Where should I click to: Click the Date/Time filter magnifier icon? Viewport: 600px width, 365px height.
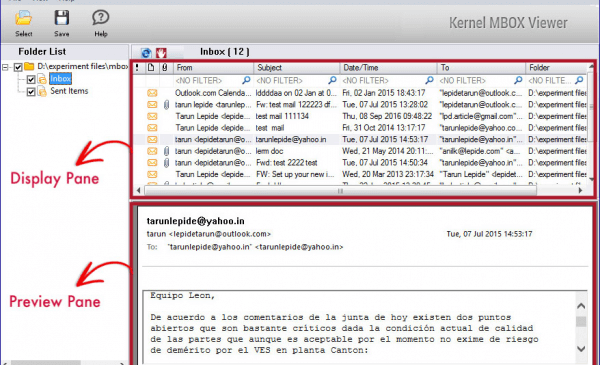pos(429,80)
